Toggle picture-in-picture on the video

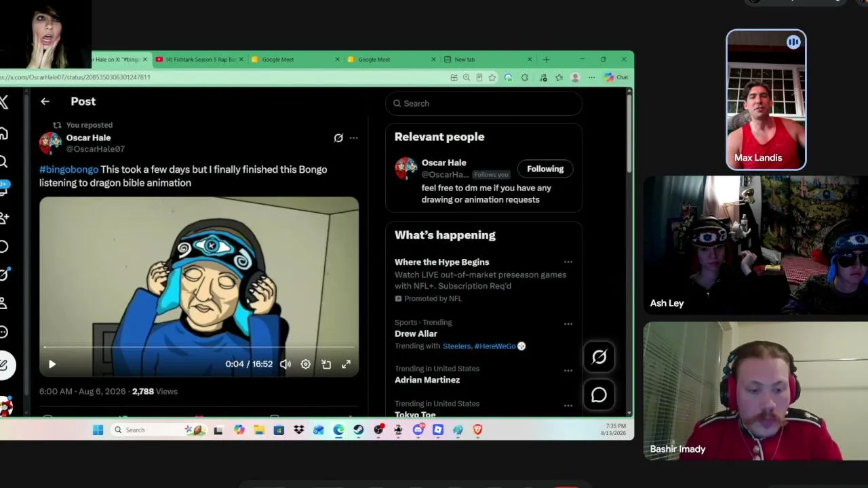pyautogui.click(x=326, y=364)
